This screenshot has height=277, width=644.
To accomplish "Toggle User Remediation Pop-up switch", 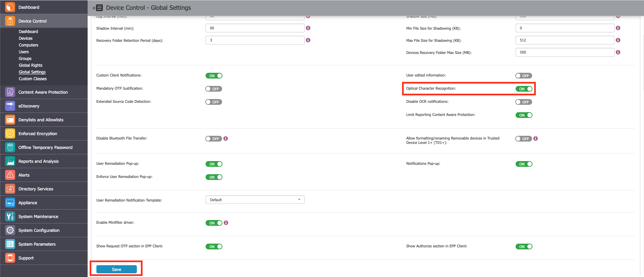I will tap(214, 164).
